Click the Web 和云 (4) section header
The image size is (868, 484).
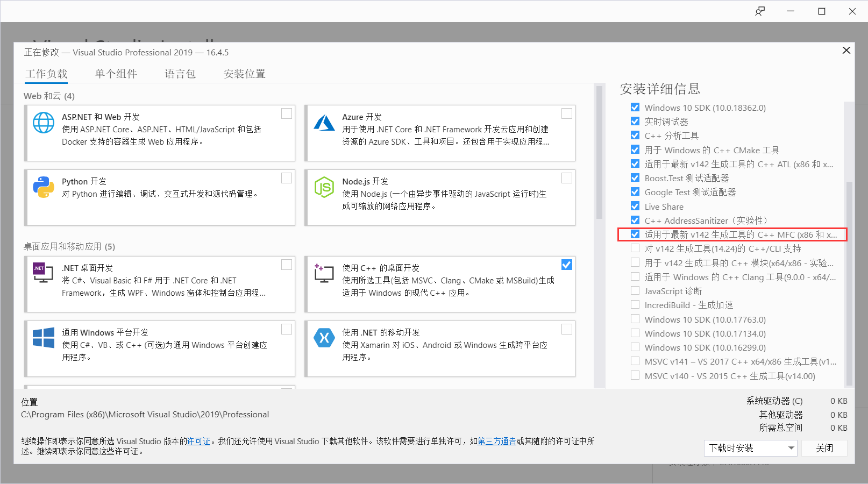[x=49, y=96]
